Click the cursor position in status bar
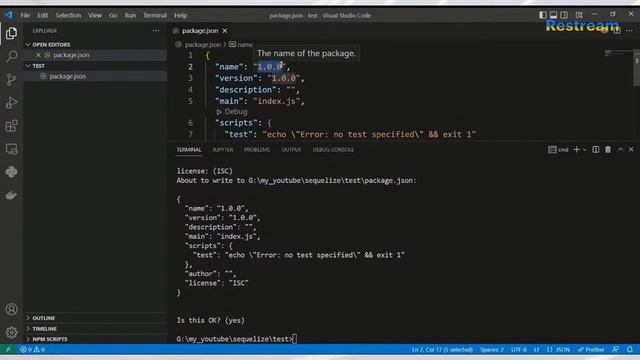Screen dimensions: 640x360 pyautogui.click(x=442, y=349)
